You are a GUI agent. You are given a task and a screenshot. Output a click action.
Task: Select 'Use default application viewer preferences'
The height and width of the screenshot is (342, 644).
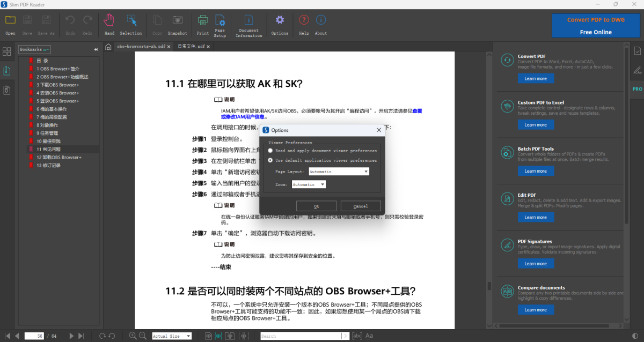pos(270,160)
